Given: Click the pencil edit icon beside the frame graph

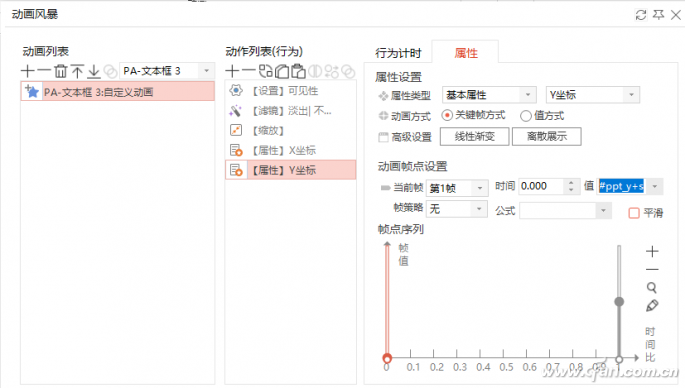Looking at the screenshot, I should [652, 305].
